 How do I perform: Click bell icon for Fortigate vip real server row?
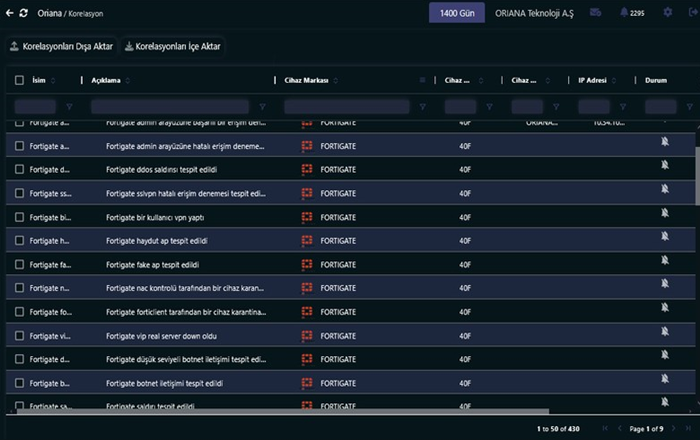point(665,331)
